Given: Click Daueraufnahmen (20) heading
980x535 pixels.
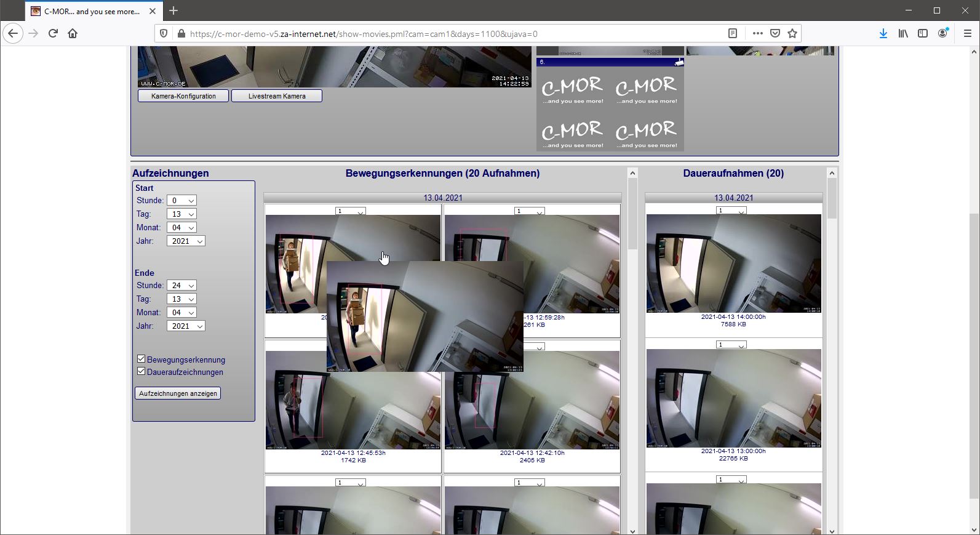Looking at the screenshot, I should (733, 174).
